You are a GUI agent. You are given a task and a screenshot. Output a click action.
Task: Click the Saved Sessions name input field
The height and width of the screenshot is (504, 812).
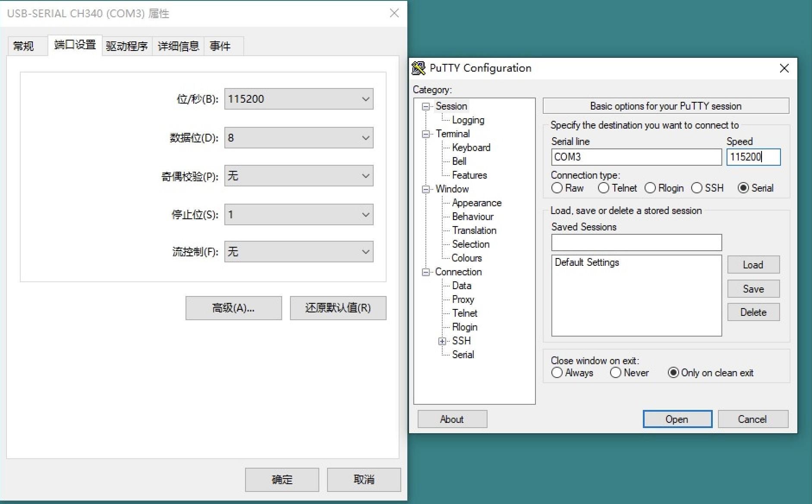tap(636, 243)
